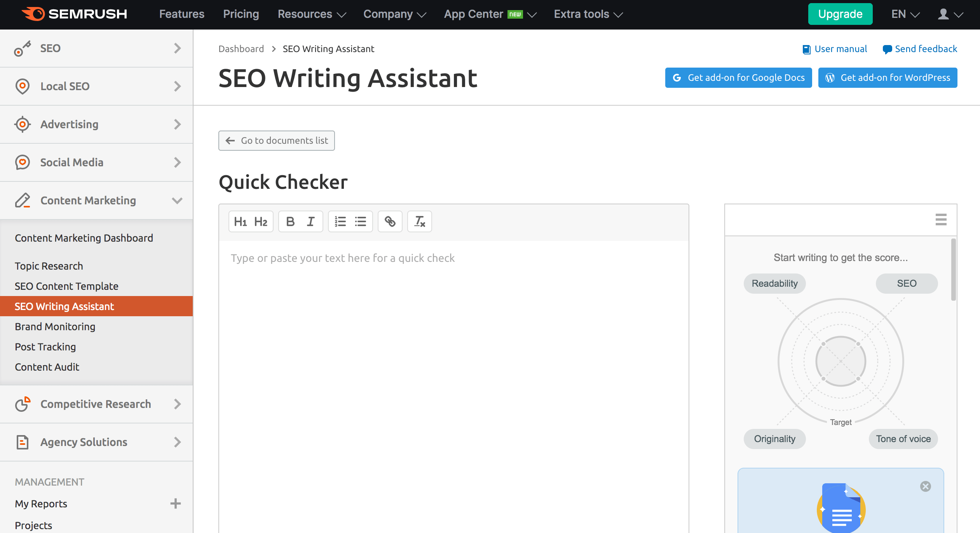Screen dimensions: 980x533
Task: Click Send feedback link
Action: click(919, 49)
